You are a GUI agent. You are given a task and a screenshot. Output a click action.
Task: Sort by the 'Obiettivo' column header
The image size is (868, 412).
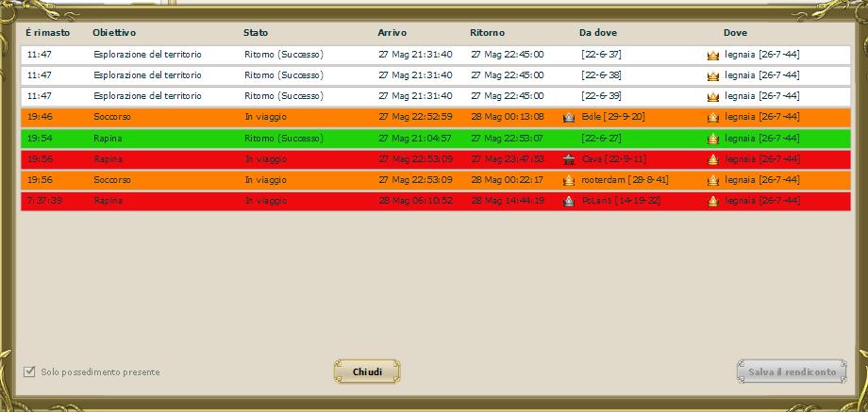pos(114,33)
